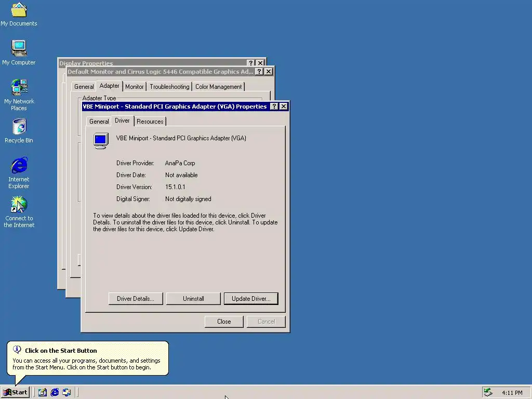Open the Monitor tab
The image size is (532, 399).
tap(135, 87)
